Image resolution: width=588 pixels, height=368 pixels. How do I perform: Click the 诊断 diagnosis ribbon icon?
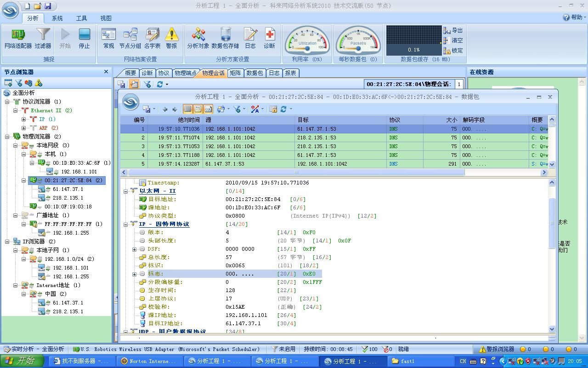click(x=269, y=38)
